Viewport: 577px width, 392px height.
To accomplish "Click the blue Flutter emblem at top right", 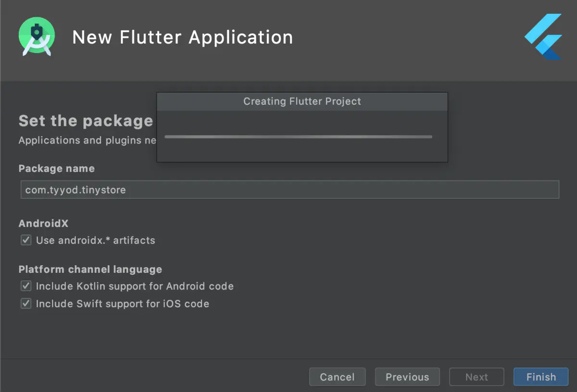I will tap(542, 37).
